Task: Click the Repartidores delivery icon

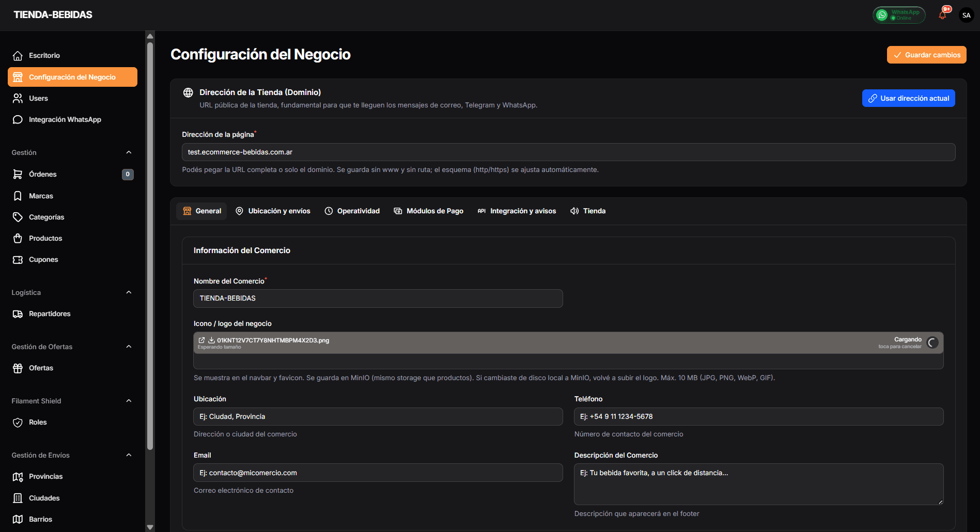Action: (18, 314)
